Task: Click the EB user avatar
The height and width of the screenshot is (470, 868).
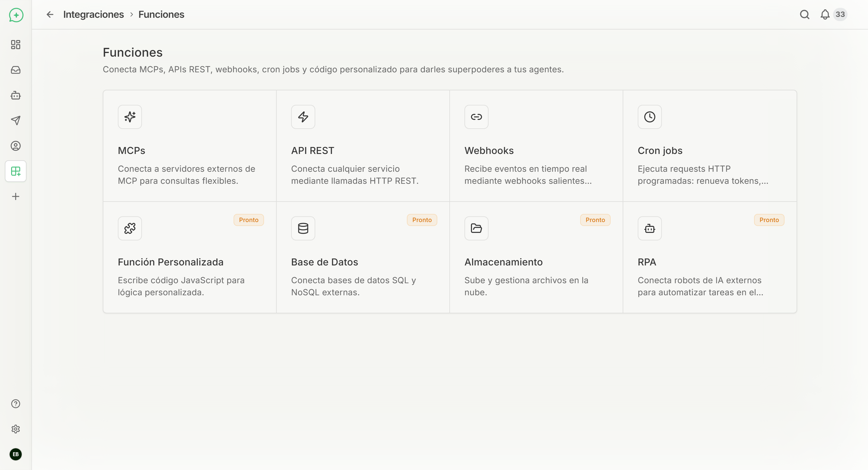Action: click(x=15, y=454)
